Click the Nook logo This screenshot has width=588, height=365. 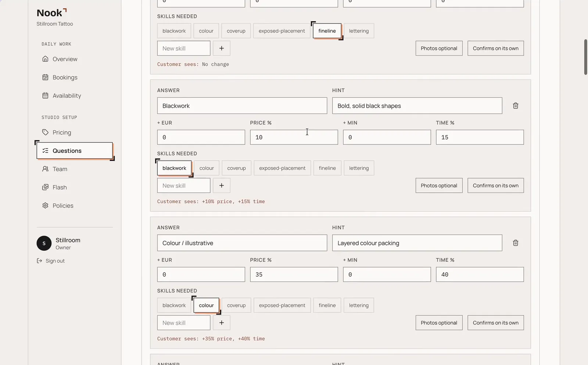pyautogui.click(x=51, y=13)
